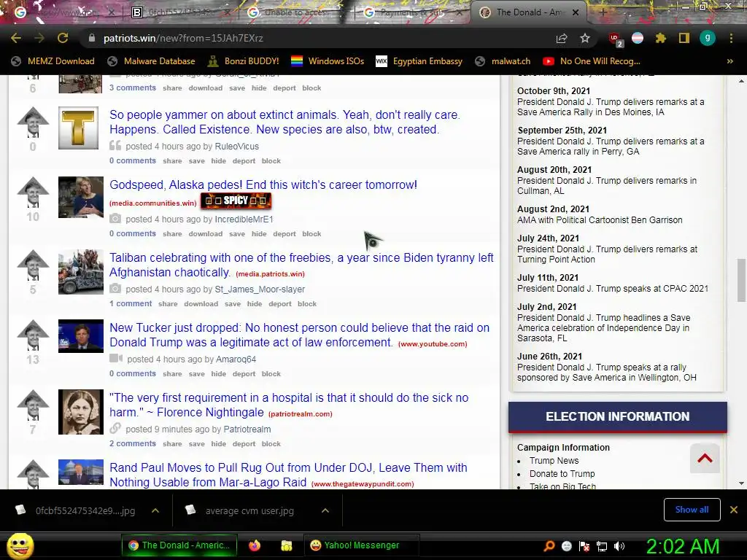Click save on the extinct animals post
The width and height of the screenshot is (747, 560).
[196, 161]
